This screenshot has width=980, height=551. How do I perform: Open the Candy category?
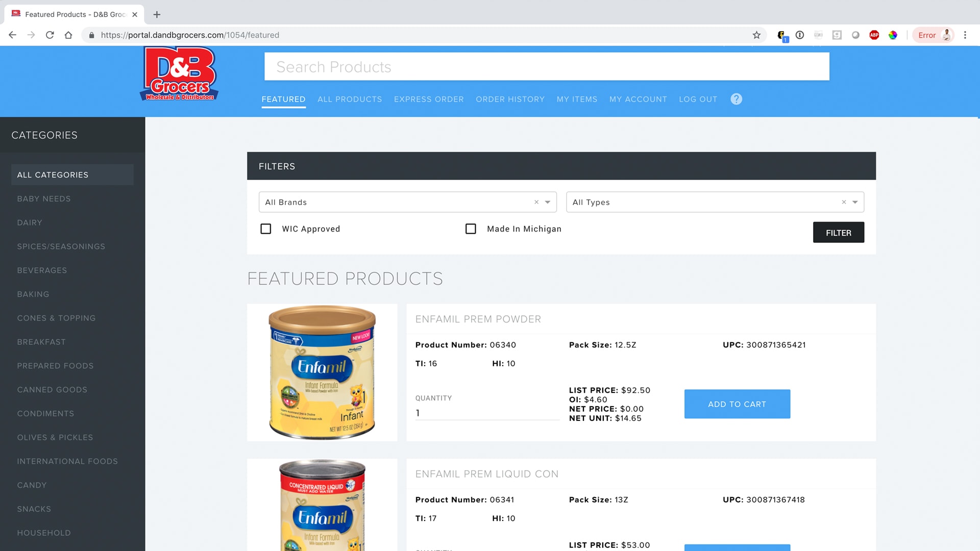(32, 485)
